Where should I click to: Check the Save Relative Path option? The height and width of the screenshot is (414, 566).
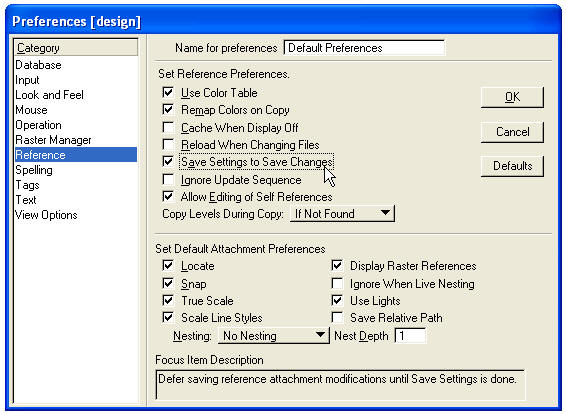(x=337, y=318)
